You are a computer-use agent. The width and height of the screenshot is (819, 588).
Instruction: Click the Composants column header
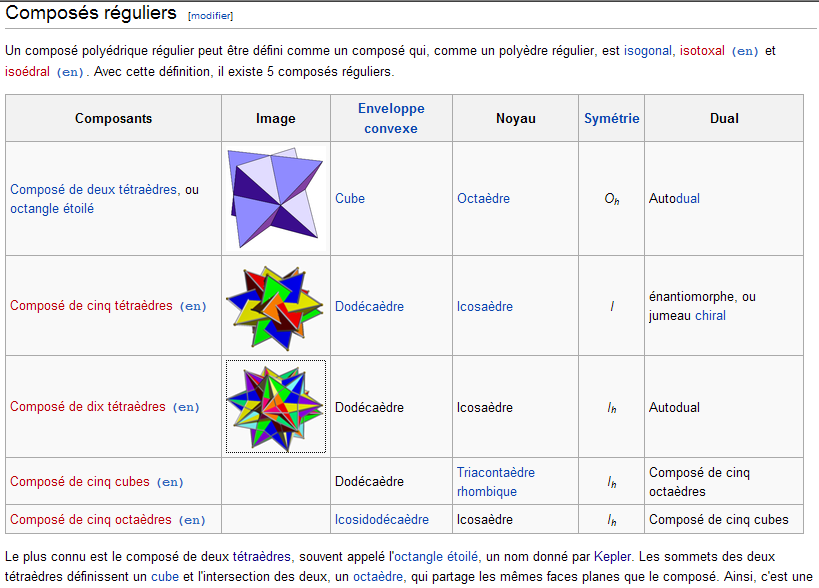point(113,119)
